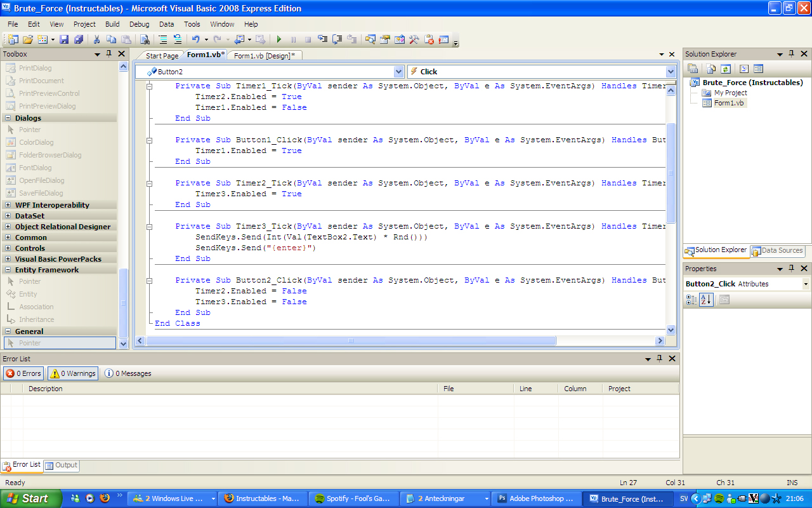Switch to Form1.vb [Design] tab
812x508 pixels.
click(x=265, y=56)
